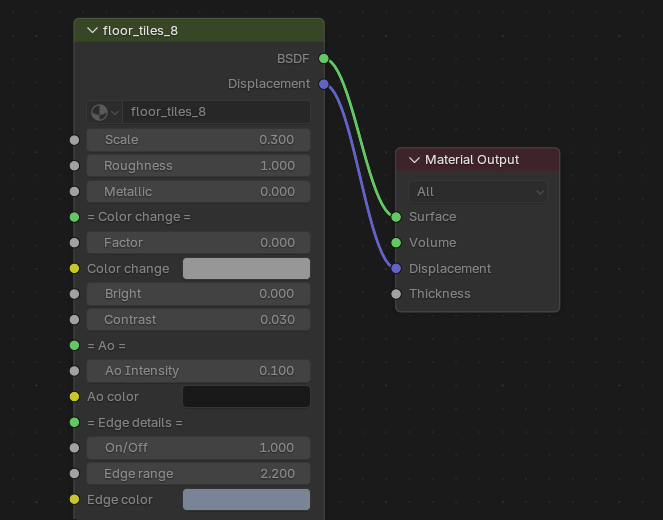
Task: Open the Edge color swatch
Action: click(246, 499)
